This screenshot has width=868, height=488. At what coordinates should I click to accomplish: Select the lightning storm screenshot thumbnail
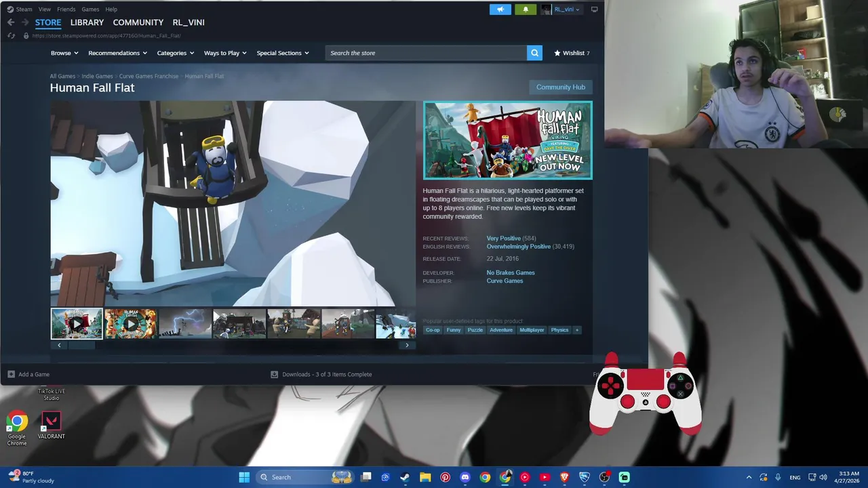184,324
